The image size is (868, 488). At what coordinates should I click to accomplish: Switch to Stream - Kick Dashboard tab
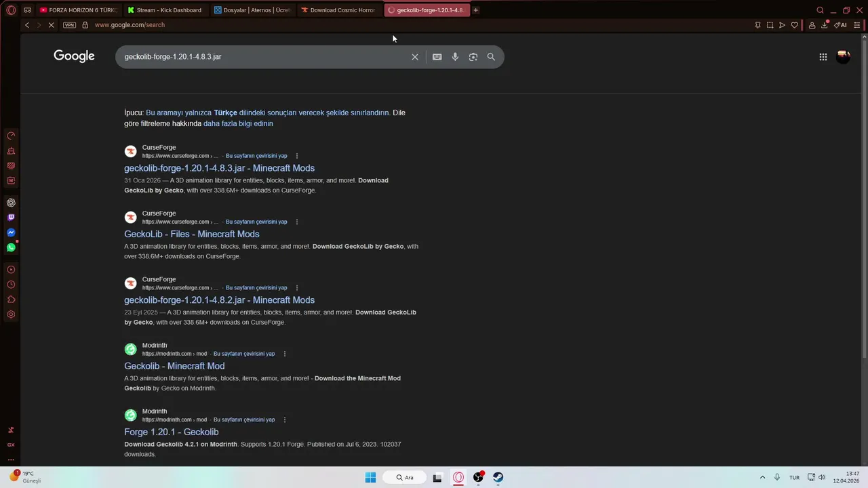coord(165,10)
